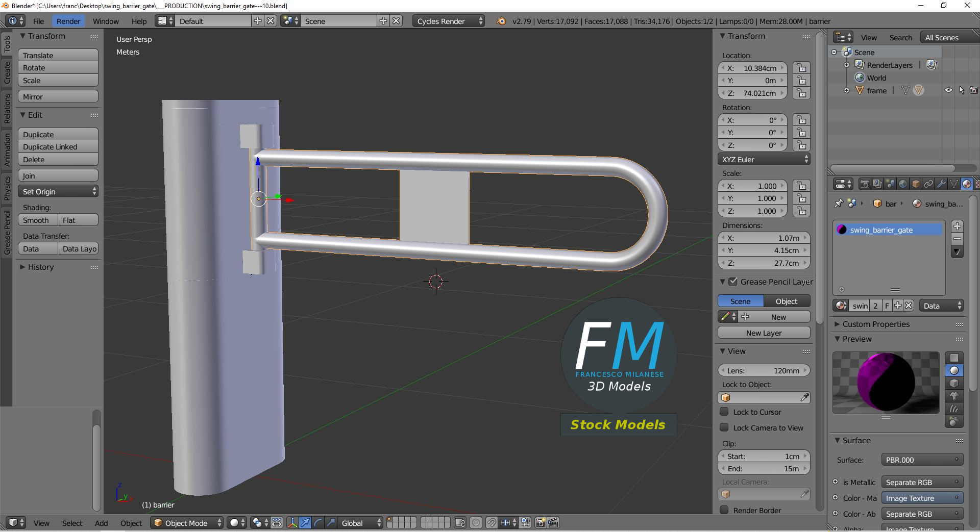Switch to the Create tab in tool shelf

pyautogui.click(x=7, y=72)
